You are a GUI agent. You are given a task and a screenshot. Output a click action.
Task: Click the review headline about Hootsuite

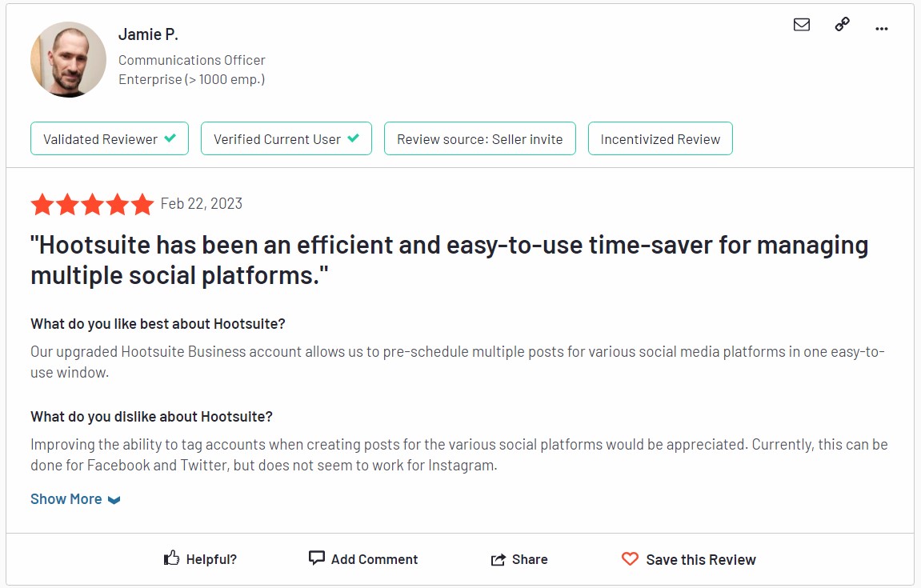[x=450, y=260]
